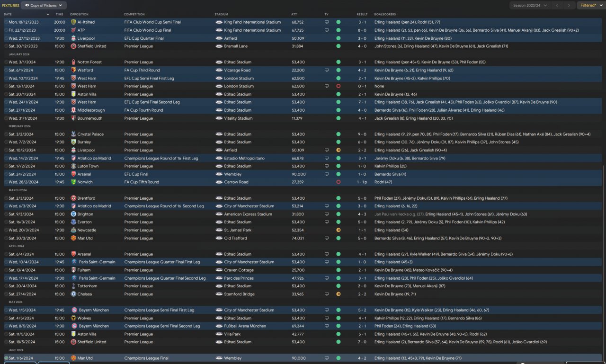The height and width of the screenshot is (364, 606).
Task: Click the stadium icon beside Craven Cottage
Action: (x=219, y=270)
